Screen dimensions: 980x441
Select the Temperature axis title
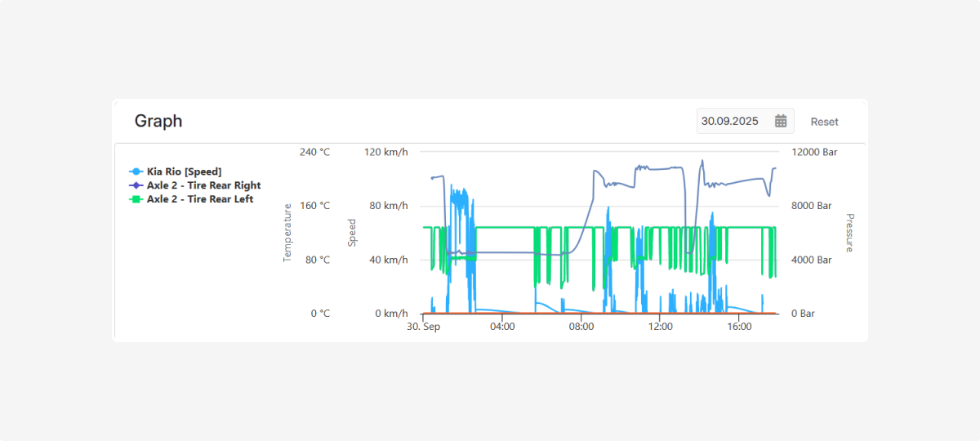[287, 233]
